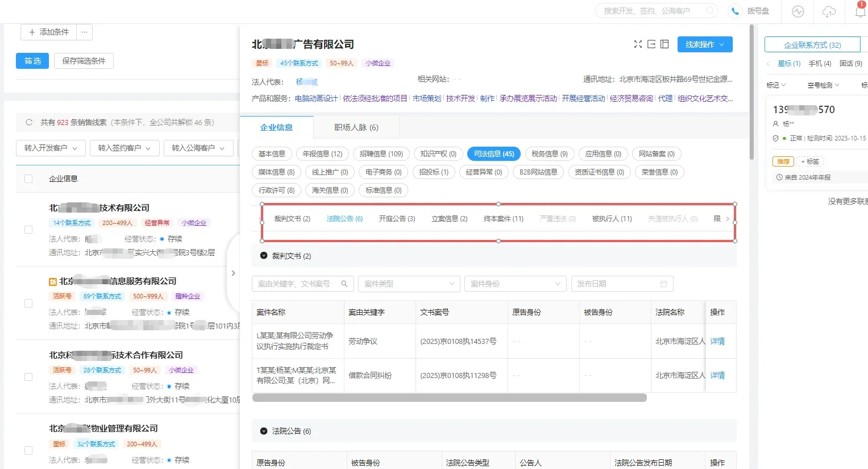Click the detail panel vertical scrollbar
Viewport: 868px width, 469px height.
(751, 93)
